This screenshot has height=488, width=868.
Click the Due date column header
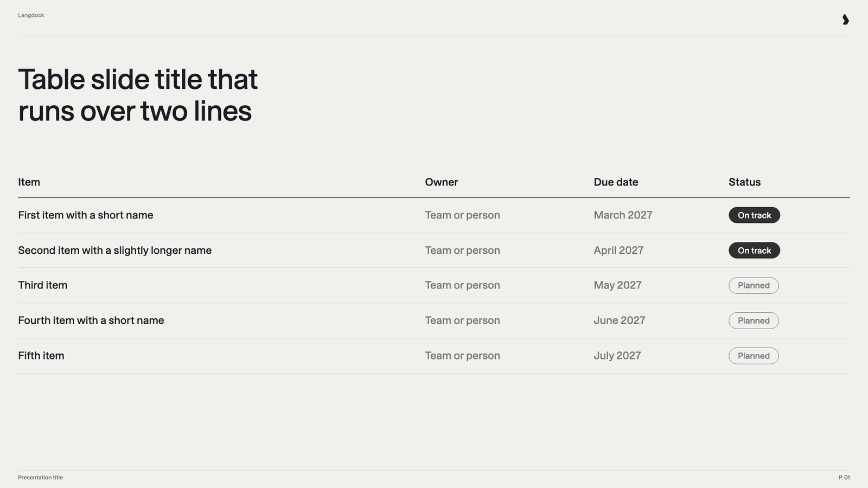point(616,182)
